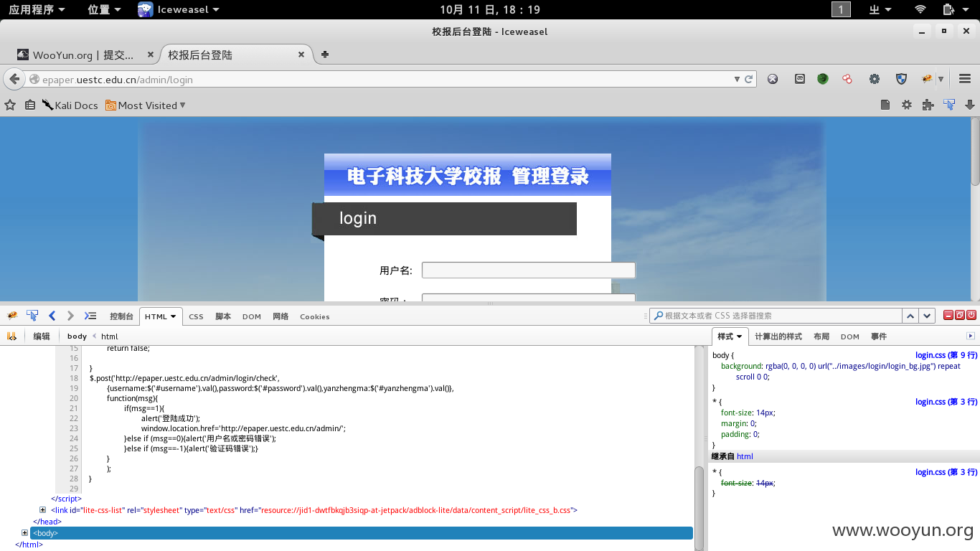This screenshot has width=980, height=551.
Task: Open the 应用程序 applications menu
Action: (37, 9)
